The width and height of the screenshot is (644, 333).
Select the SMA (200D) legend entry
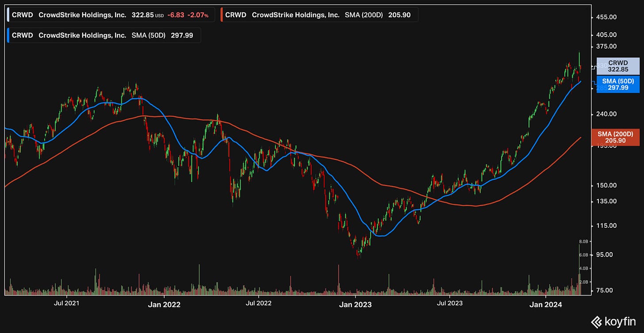318,15
